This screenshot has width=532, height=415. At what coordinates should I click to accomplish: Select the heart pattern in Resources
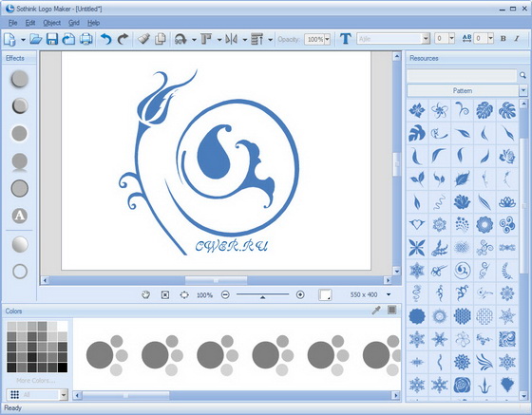(x=417, y=224)
